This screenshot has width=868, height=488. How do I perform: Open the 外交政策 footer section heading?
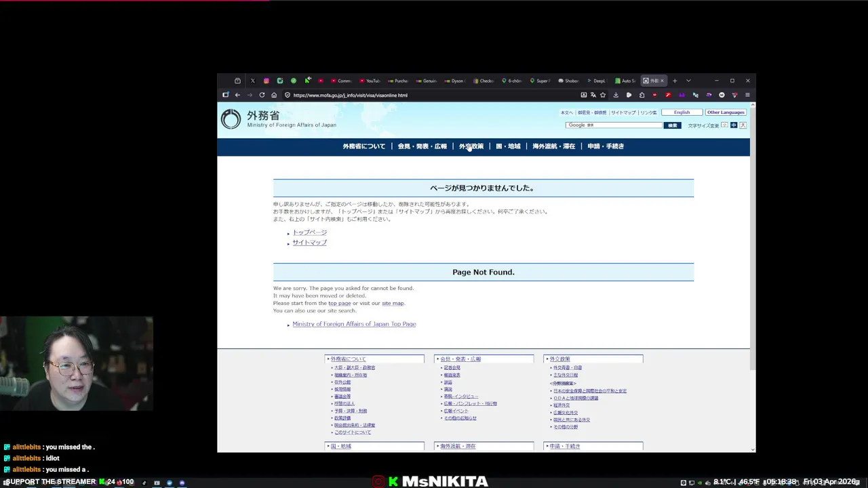[x=559, y=359]
